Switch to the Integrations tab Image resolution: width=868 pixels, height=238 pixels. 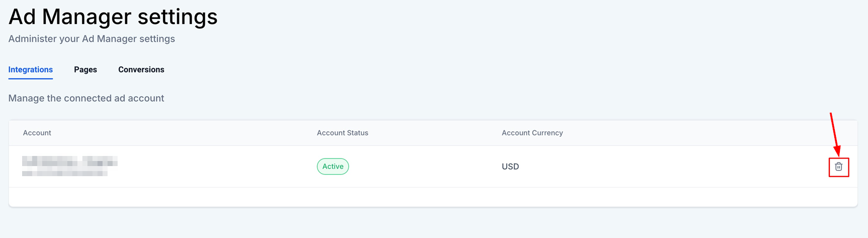(31, 69)
